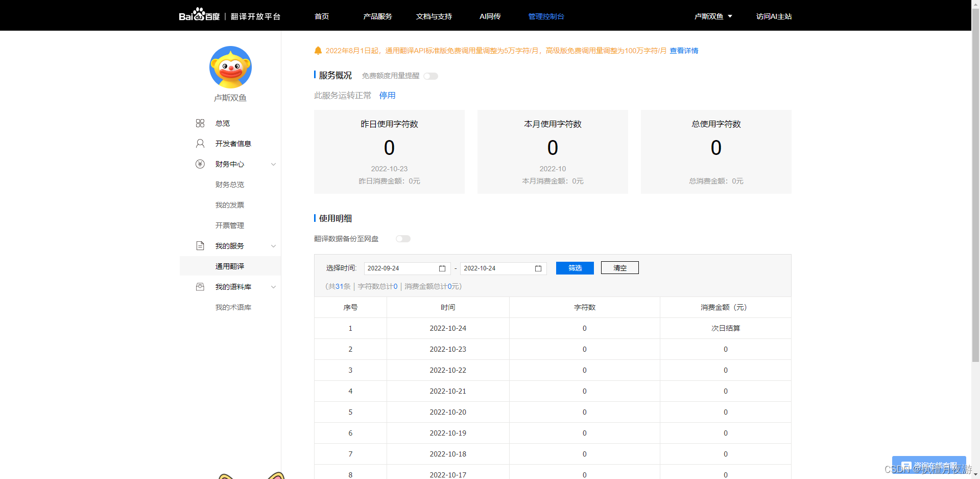Click the 清空 clear button
The height and width of the screenshot is (479, 980).
[620, 268]
